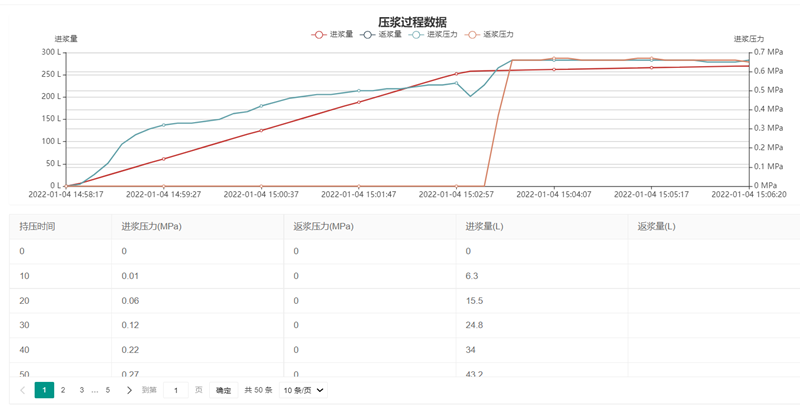This screenshot has height=407, width=800.
Task: Select page 1 in pagination
Action: click(44, 390)
